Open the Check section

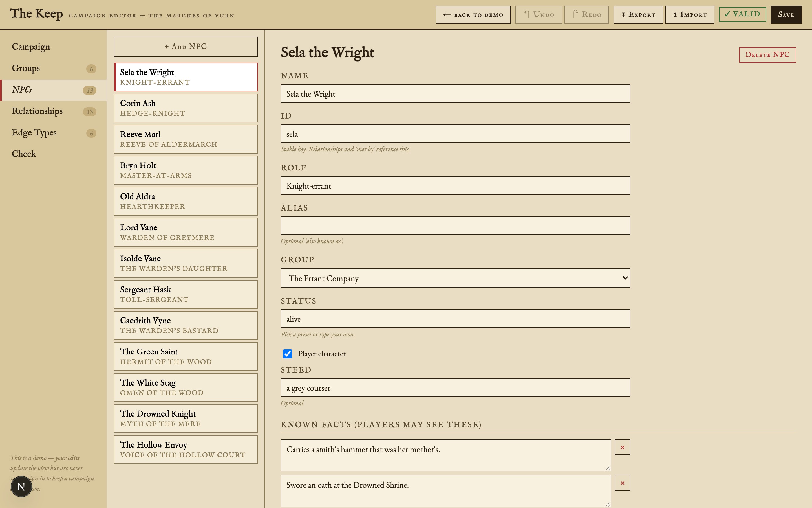click(x=53, y=154)
